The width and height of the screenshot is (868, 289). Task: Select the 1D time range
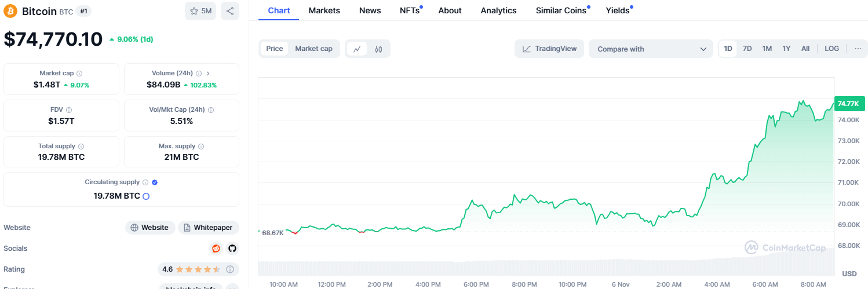728,49
